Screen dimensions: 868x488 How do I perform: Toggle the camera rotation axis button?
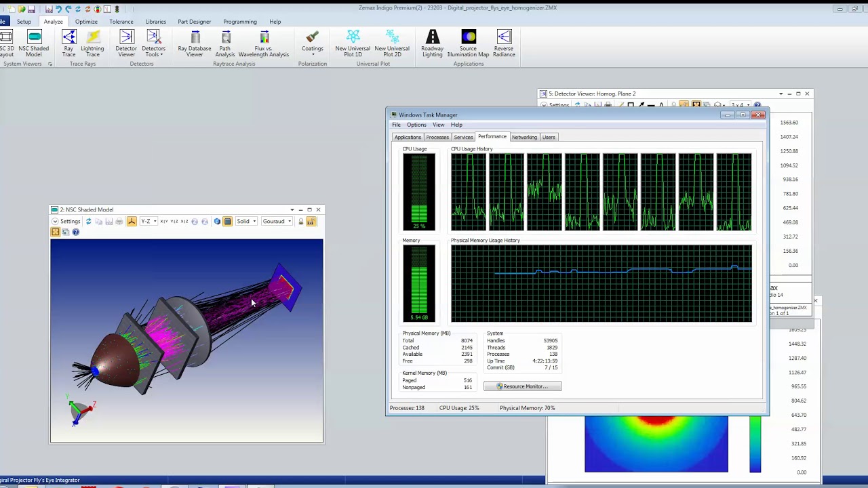pos(132,222)
